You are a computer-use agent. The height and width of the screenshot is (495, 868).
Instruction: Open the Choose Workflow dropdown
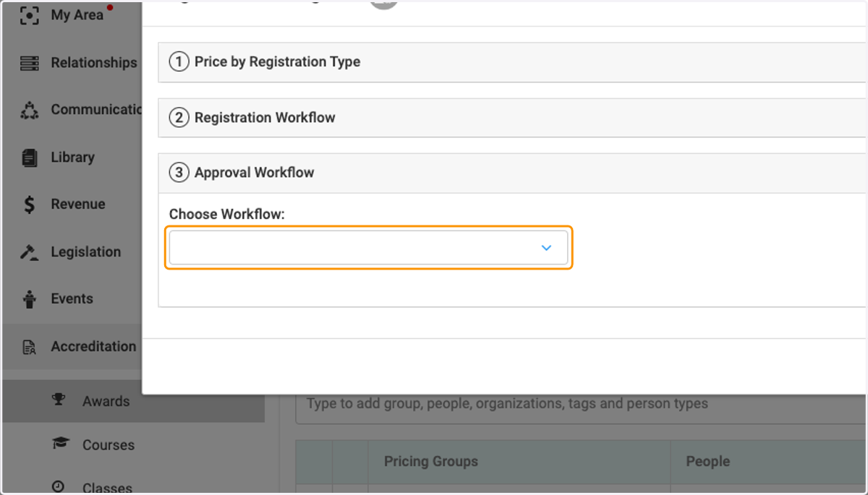coord(368,248)
